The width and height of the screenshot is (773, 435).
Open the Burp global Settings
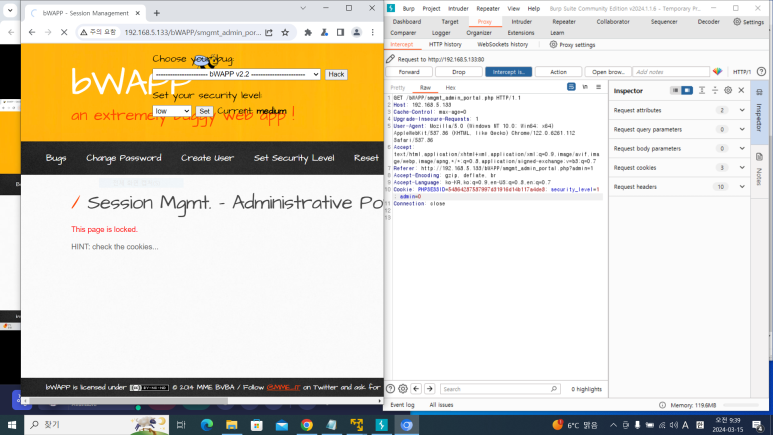tap(749, 22)
